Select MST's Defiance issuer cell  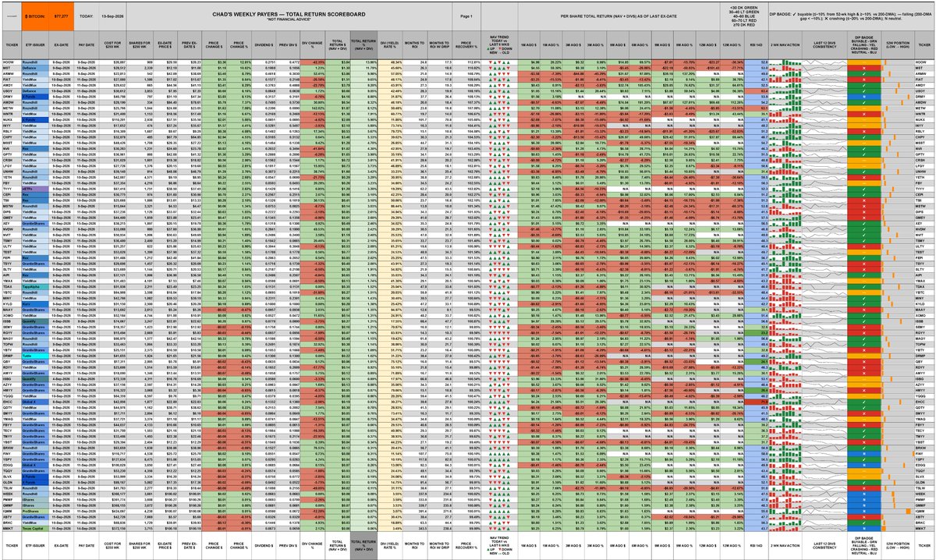point(35,68)
